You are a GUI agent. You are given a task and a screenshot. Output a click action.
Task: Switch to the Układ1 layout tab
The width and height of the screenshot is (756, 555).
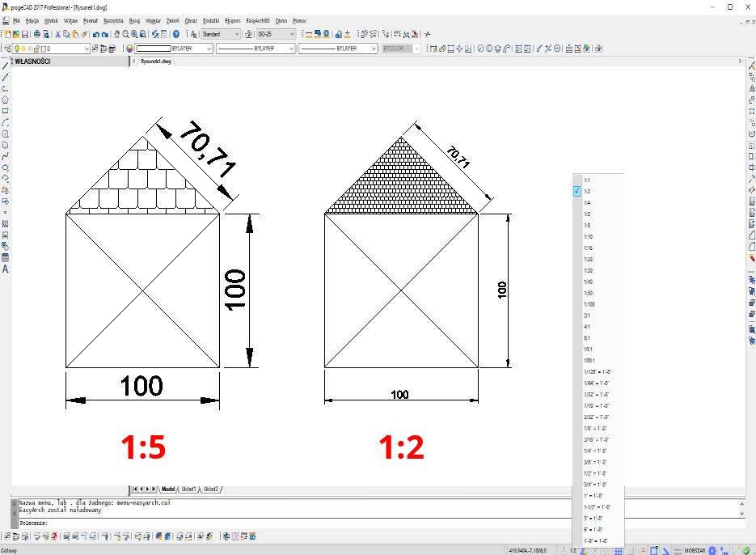188,489
